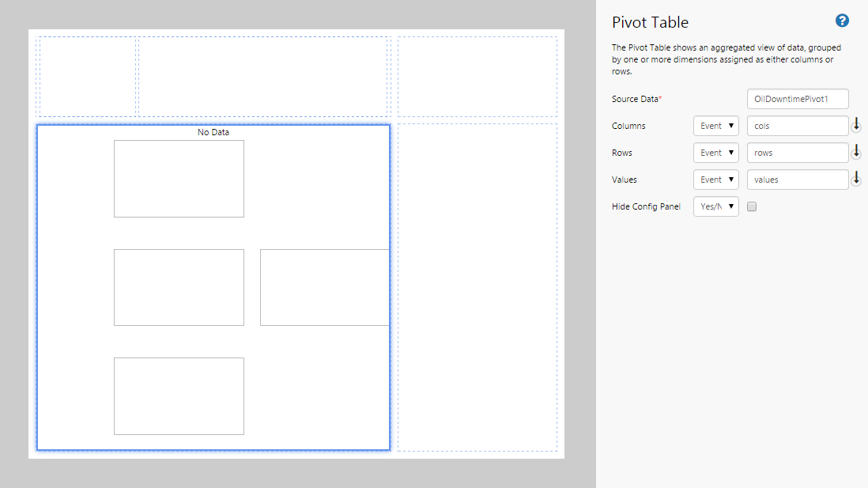Expand the Values Event dropdown
Viewport: 868px width, 488px height.
(x=715, y=180)
